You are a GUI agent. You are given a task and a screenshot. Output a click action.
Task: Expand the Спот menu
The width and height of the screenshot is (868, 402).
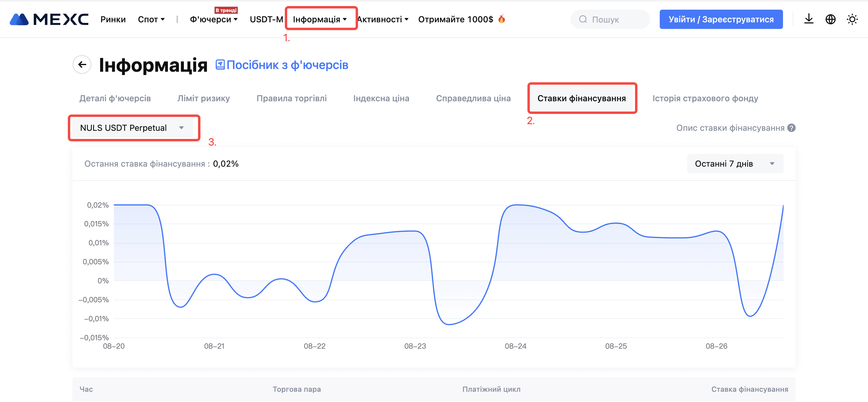pyautogui.click(x=151, y=19)
